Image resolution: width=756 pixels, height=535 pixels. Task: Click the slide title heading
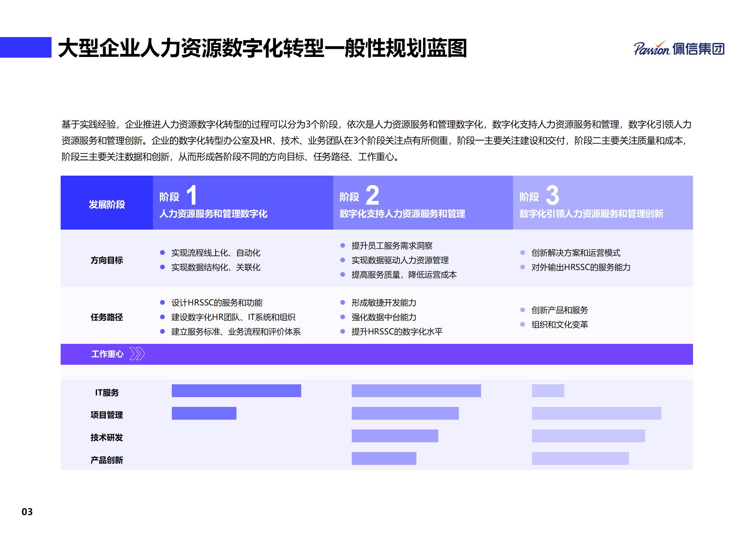[262, 48]
